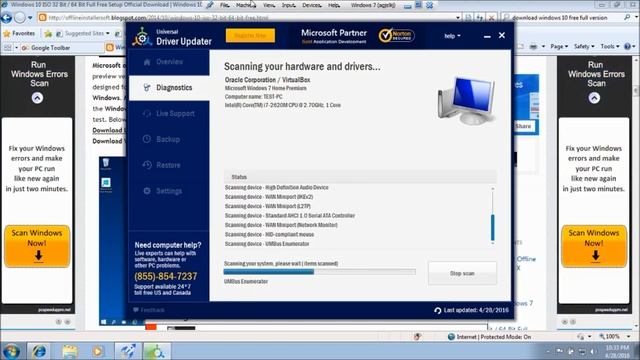Click the Diagnostics stethoscope icon
The image size is (640, 360).
click(x=147, y=87)
